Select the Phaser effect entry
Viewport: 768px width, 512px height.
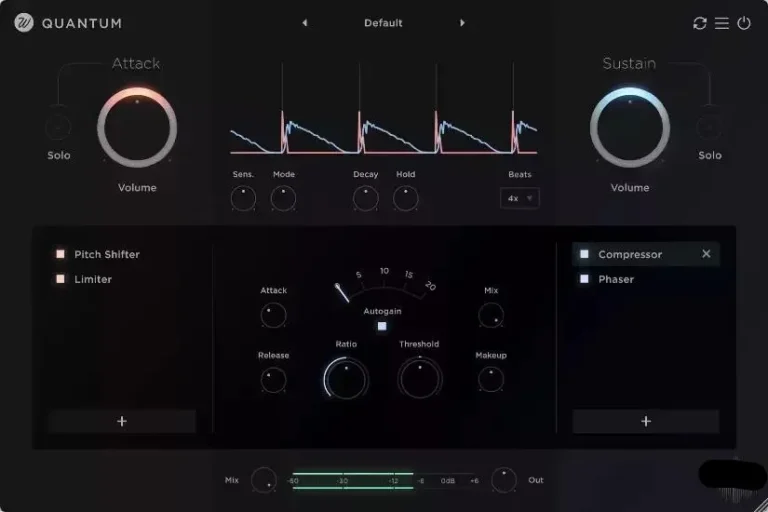pos(616,279)
